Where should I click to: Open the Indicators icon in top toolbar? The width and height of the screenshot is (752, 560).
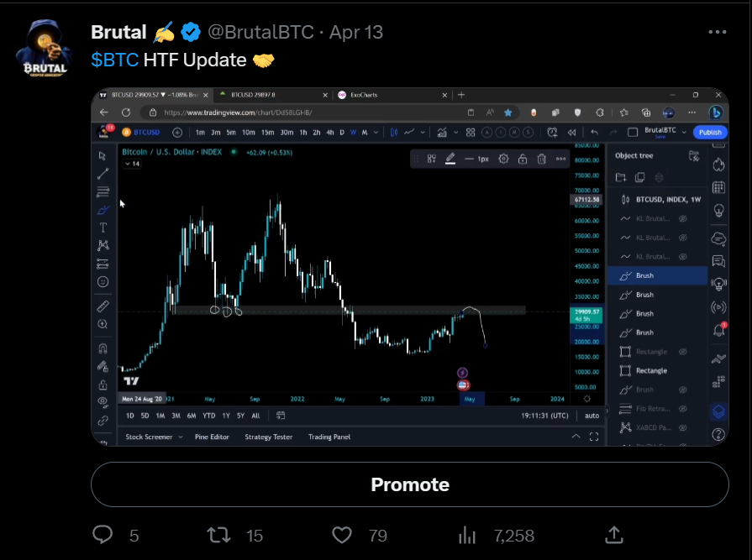[x=442, y=132]
